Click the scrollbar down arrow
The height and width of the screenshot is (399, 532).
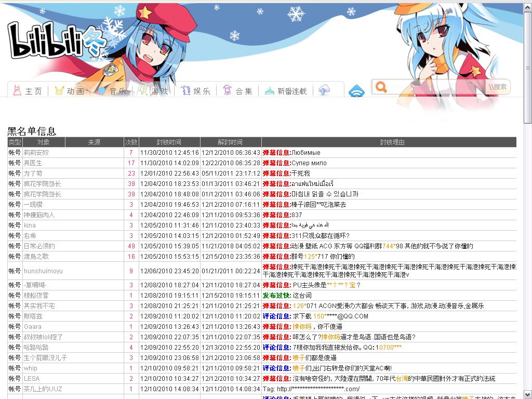[528, 395]
